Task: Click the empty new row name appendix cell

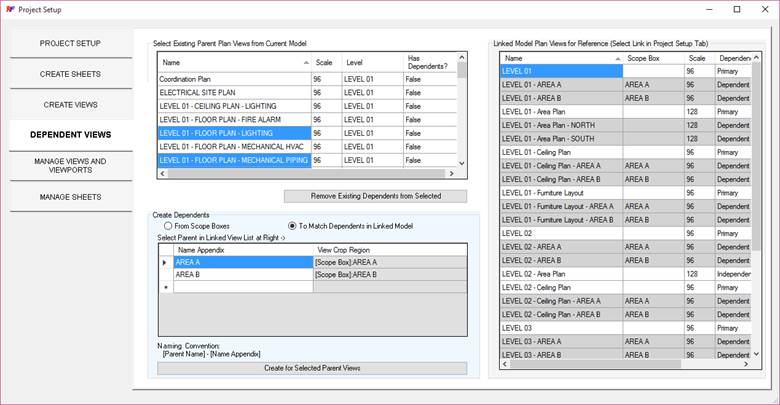Action: (242, 286)
